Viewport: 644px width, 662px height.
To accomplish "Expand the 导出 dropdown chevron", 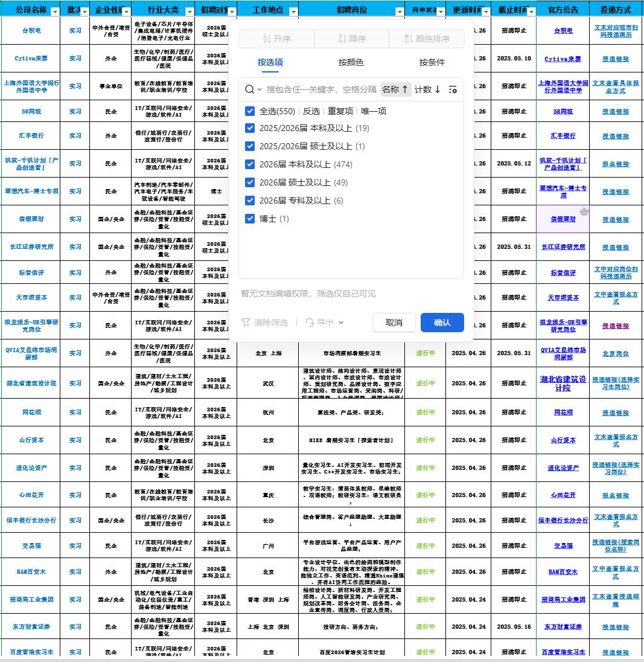I will pyautogui.click(x=341, y=323).
